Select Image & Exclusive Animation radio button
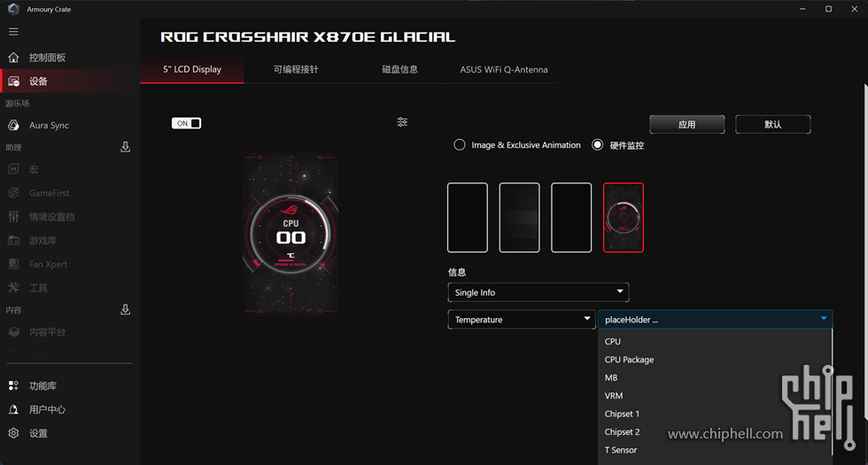Image resolution: width=868 pixels, height=465 pixels. pyautogui.click(x=460, y=145)
